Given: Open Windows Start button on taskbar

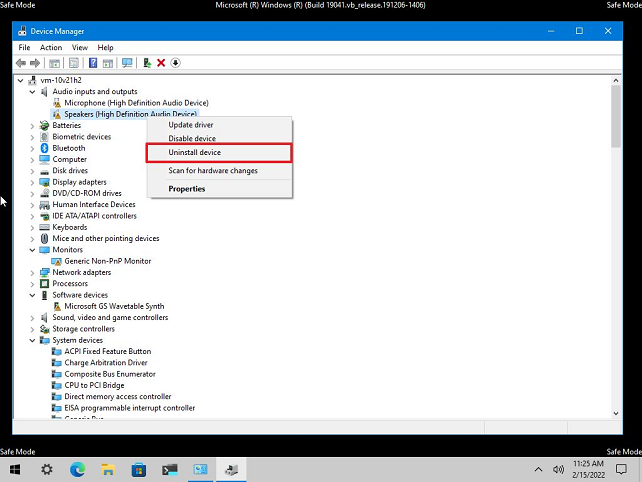Looking at the screenshot, I should [x=15, y=470].
